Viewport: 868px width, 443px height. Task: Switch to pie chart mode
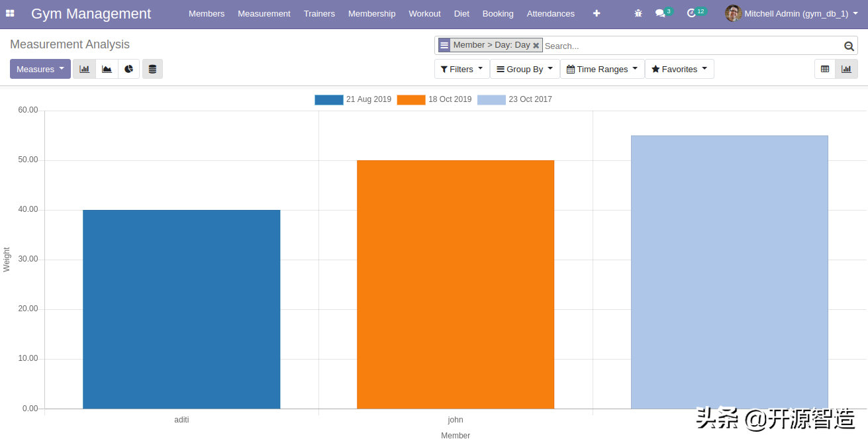pyautogui.click(x=129, y=69)
